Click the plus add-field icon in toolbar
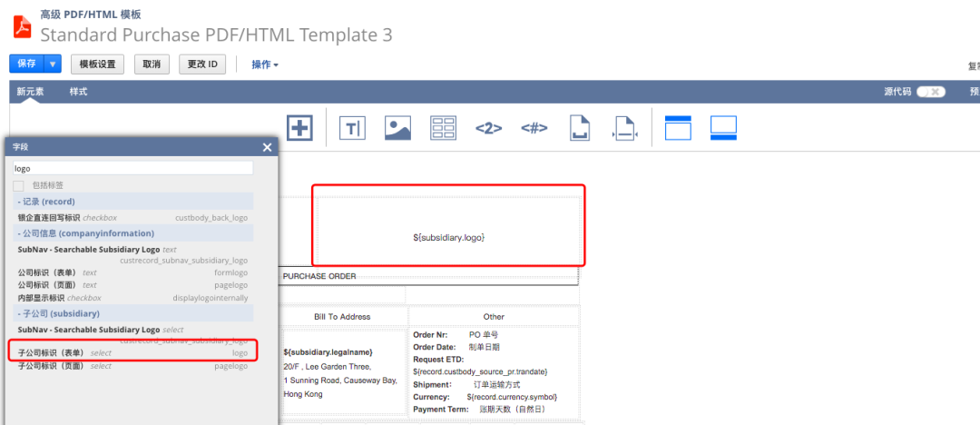980x425 pixels. [300, 128]
